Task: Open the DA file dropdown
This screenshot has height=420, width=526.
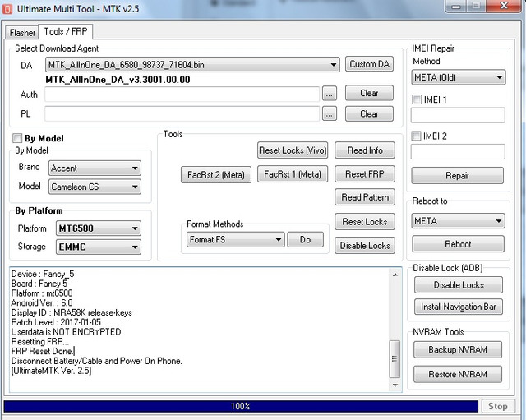Action: (x=192, y=64)
